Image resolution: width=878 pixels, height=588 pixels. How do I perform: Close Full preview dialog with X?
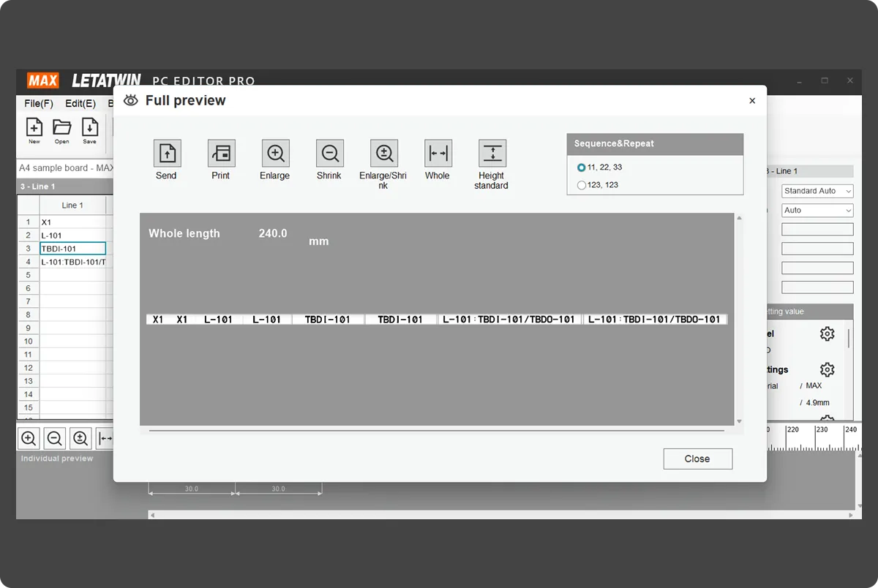click(x=752, y=101)
